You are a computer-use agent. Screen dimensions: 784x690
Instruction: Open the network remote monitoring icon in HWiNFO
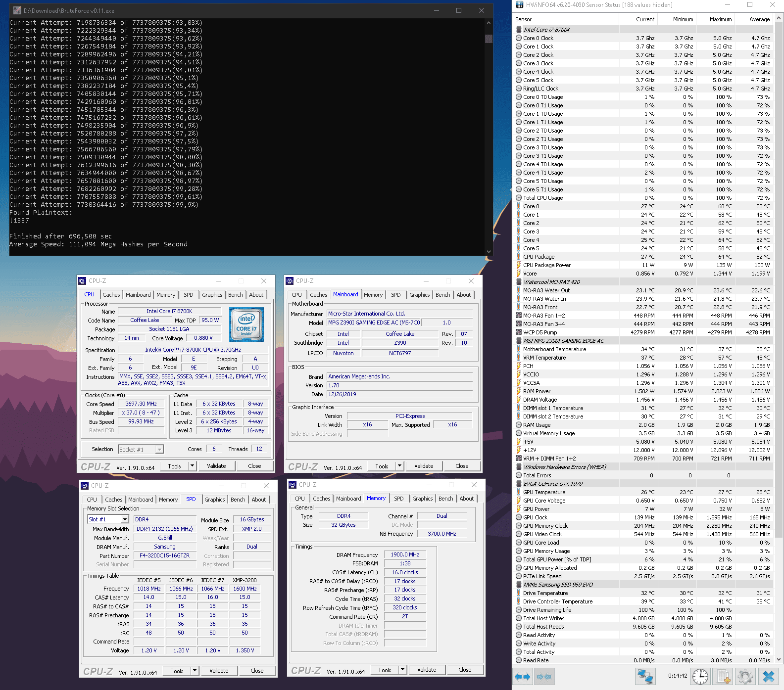[645, 676]
